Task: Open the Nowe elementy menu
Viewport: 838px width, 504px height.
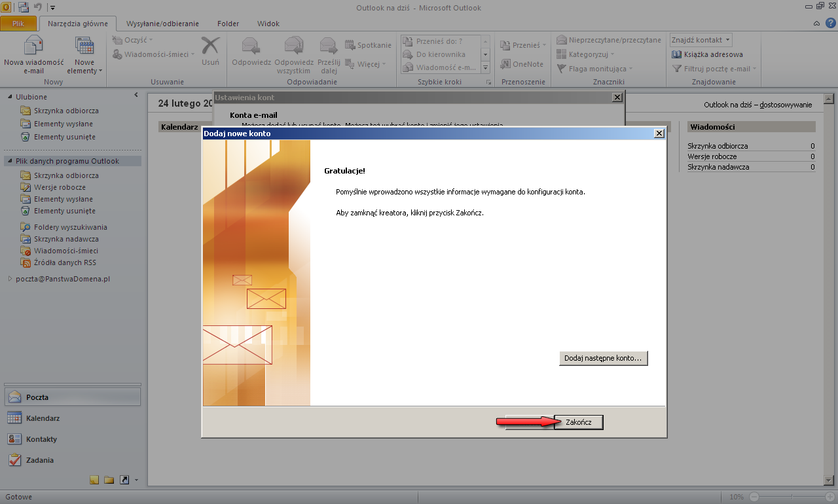Action: click(x=84, y=55)
